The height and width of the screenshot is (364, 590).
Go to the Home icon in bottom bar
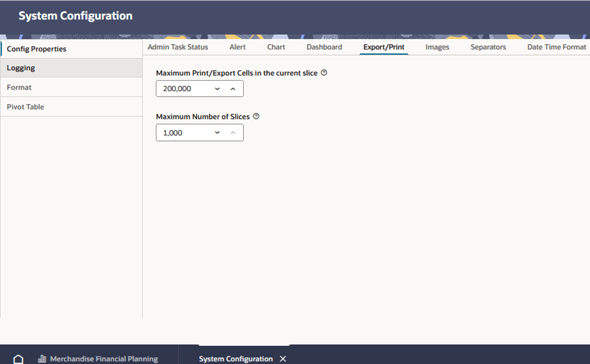[18, 359]
